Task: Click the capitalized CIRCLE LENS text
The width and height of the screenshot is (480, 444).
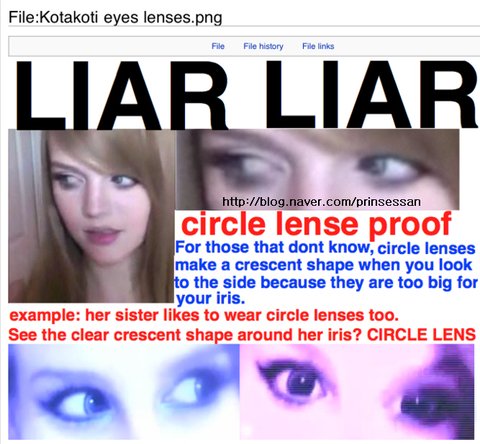Action: [421, 334]
